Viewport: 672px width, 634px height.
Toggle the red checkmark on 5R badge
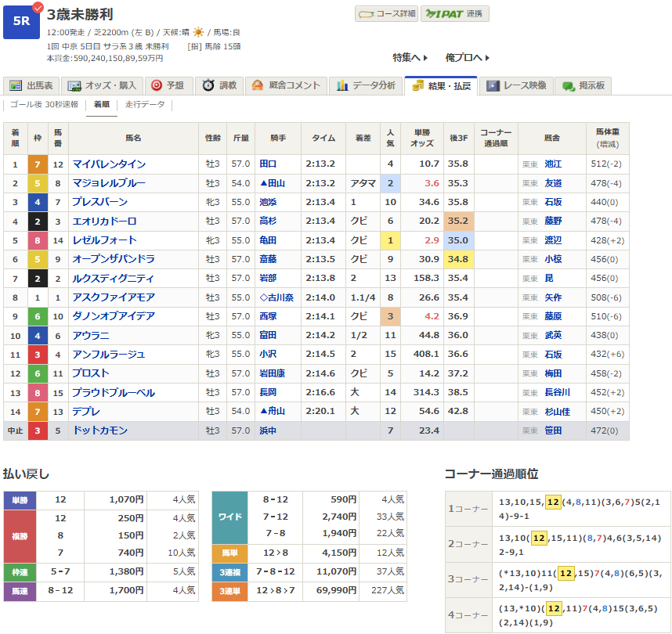coord(38,9)
